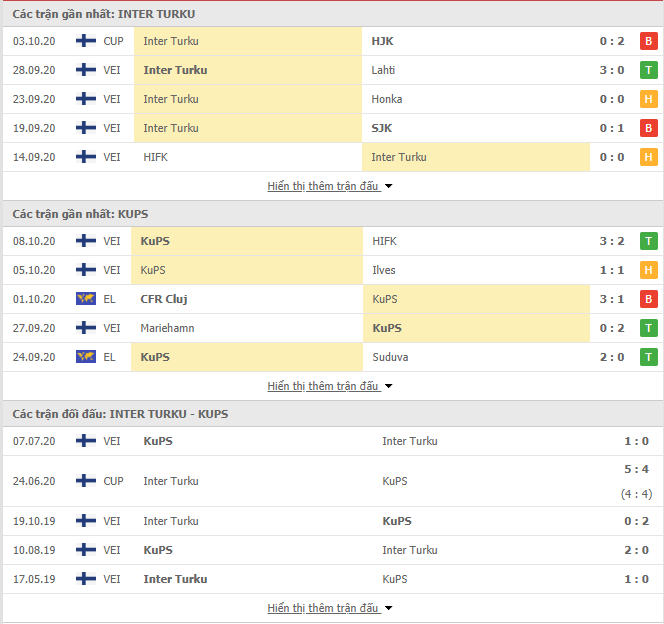The image size is (664, 624).
Task: Click score 1 : 1 of Ilves match
Action: pyautogui.click(x=612, y=270)
